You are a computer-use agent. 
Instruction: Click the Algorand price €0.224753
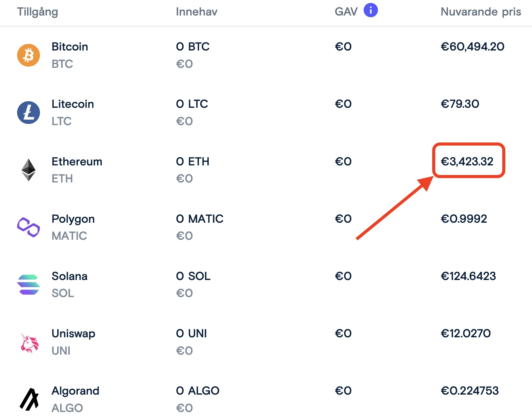pos(470,391)
